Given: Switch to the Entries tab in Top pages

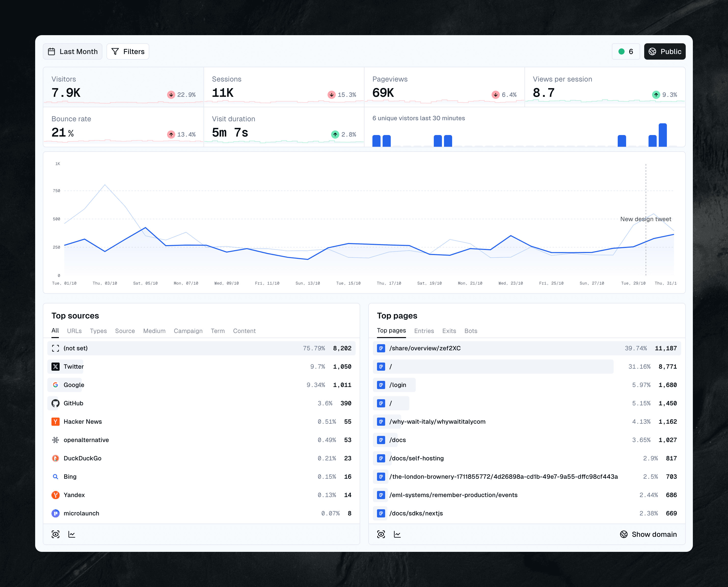Looking at the screenshot, I should [424, 331].
